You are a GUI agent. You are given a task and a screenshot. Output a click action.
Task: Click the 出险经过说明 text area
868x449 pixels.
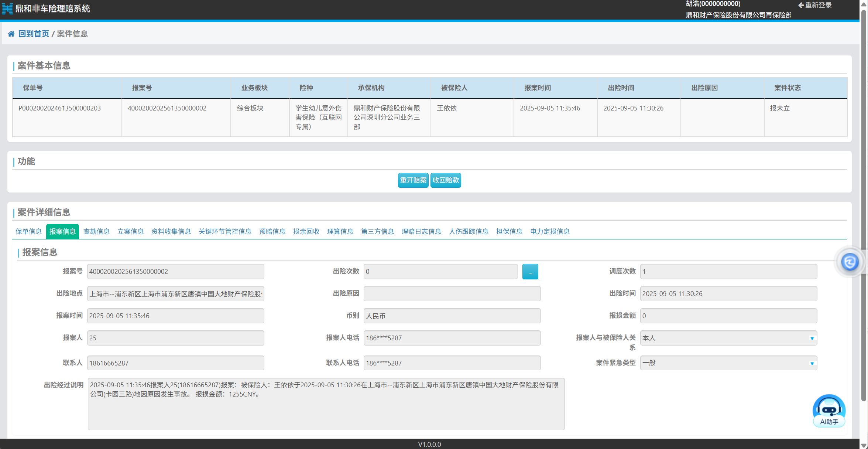click(x=326, y=404)
